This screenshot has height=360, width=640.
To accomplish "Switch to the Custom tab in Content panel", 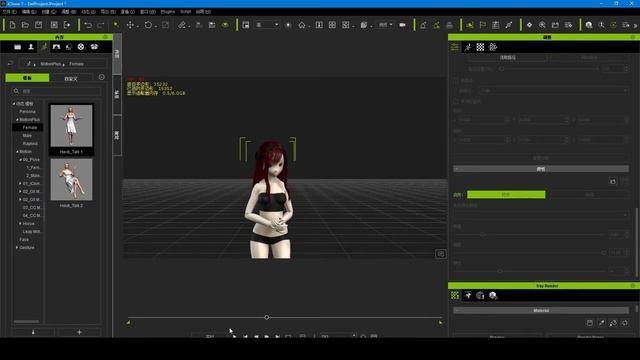I will point(71,78).
